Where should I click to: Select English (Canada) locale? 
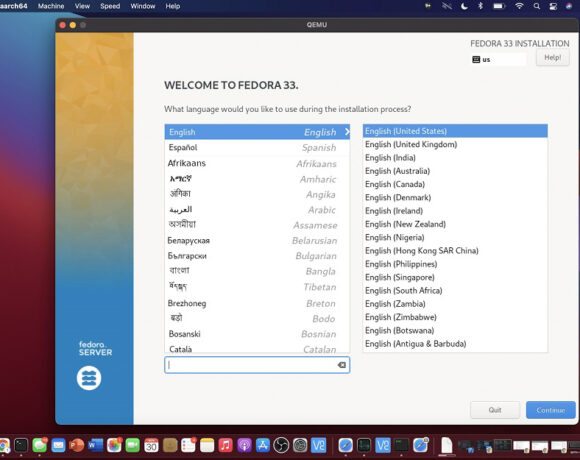(455, 184)
